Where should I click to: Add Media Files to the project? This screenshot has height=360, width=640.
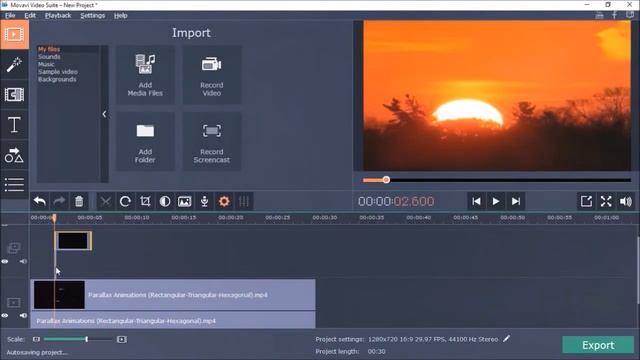145,75
